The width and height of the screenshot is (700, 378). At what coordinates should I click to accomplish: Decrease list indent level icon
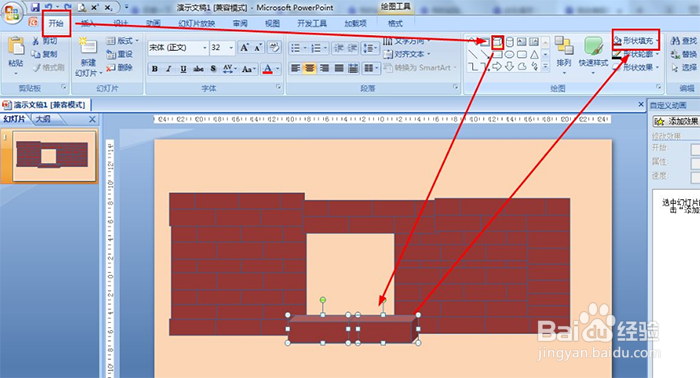tap(339, 48)
